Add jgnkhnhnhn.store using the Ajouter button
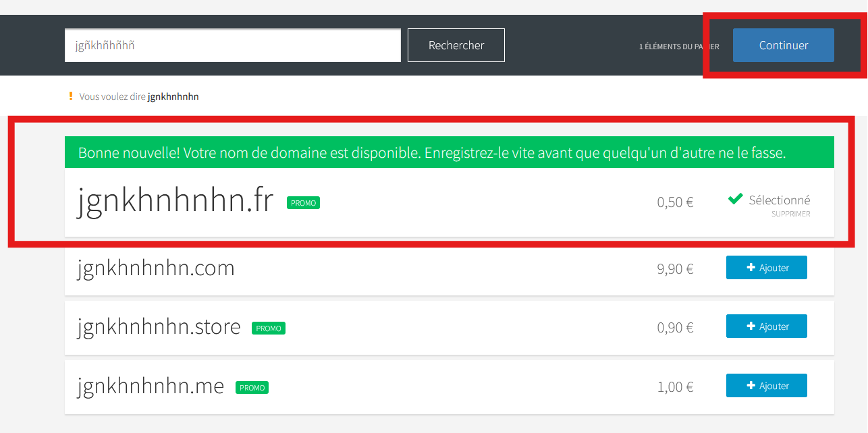 click(x=766, y=326)
